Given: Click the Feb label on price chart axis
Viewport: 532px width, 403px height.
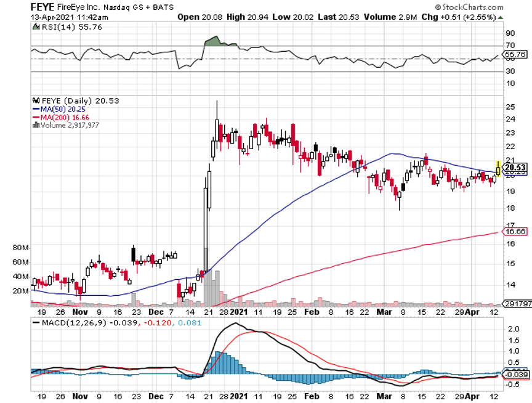Looking at the screenshot, I should [312, 312].
